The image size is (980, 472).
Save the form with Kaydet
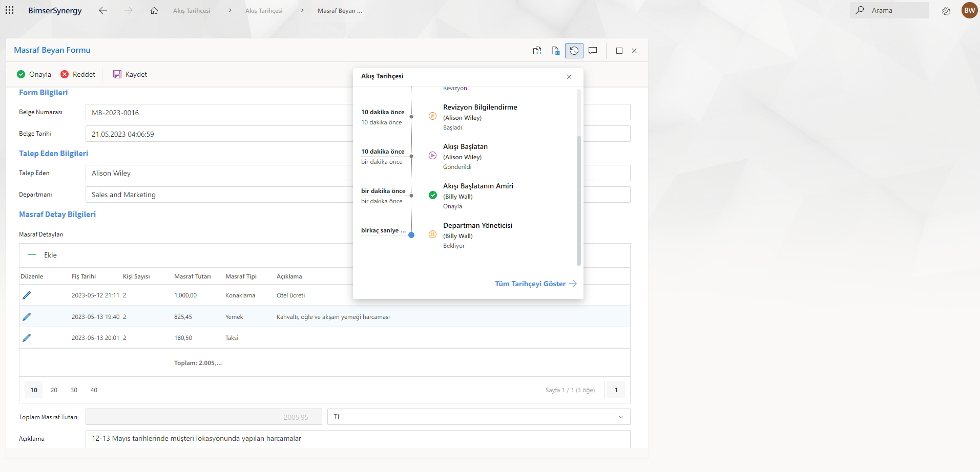point(130,74)
